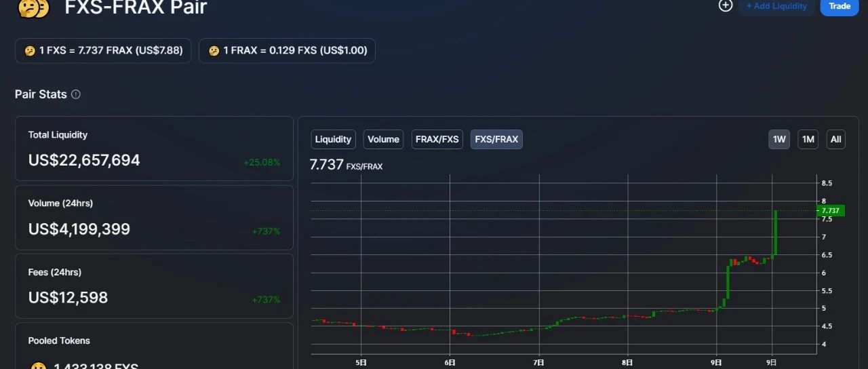
Task: Click the Total Liquidity value US$22,657,694
Action: point(84,161)
